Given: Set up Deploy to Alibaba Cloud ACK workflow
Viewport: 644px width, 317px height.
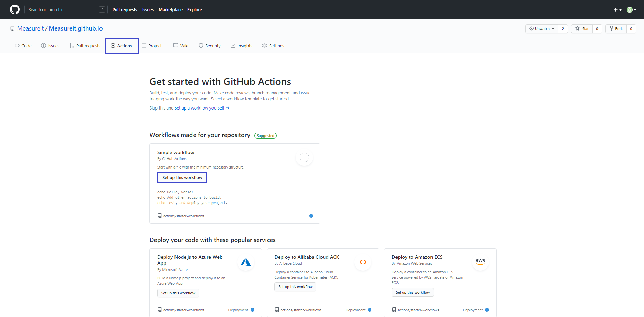Looking at the screenshot, I should pyautogui.click(x=295, y=287).
